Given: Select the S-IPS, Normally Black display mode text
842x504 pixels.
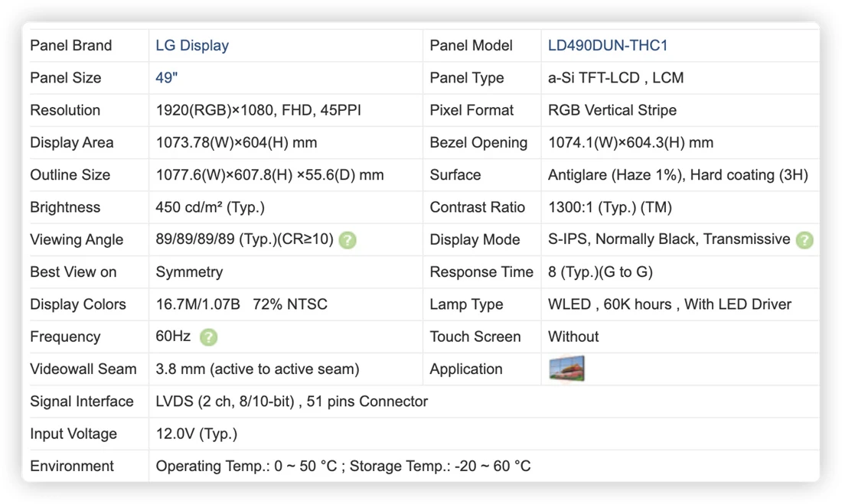Looking at the screenshot, I should [669, 239].
